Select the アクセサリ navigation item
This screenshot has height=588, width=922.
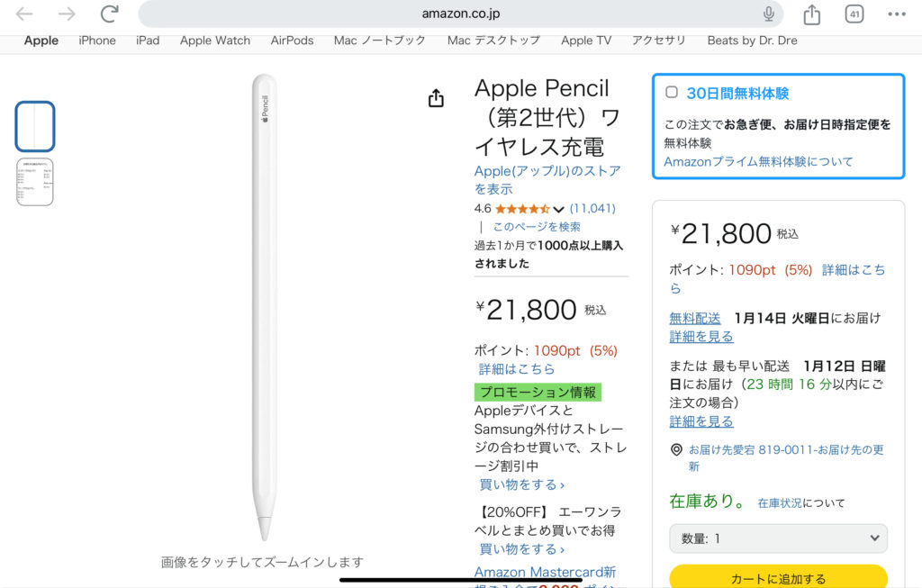tap(659, 41)
